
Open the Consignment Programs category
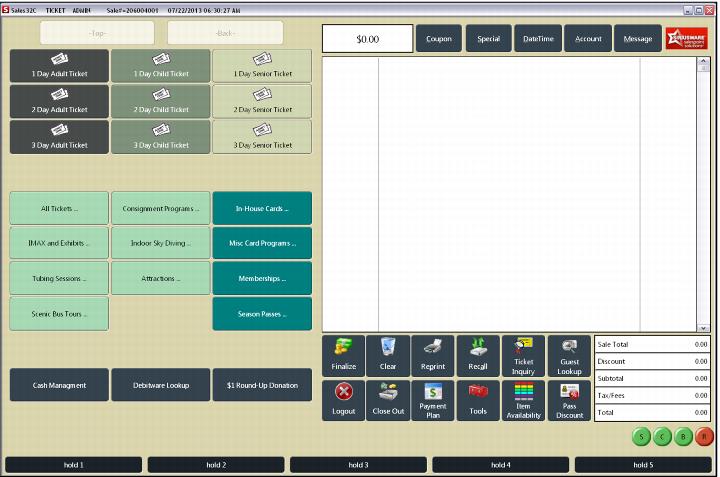[x=161, y=208]
